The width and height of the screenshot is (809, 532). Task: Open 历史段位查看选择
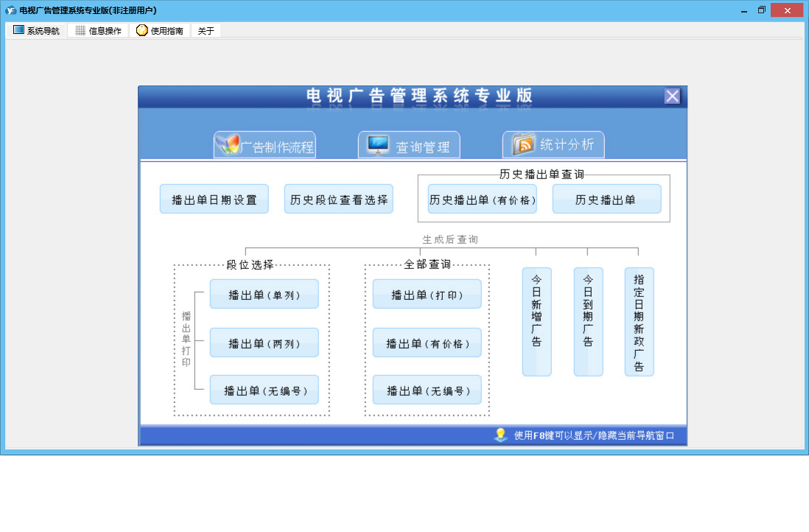[338, 199]
